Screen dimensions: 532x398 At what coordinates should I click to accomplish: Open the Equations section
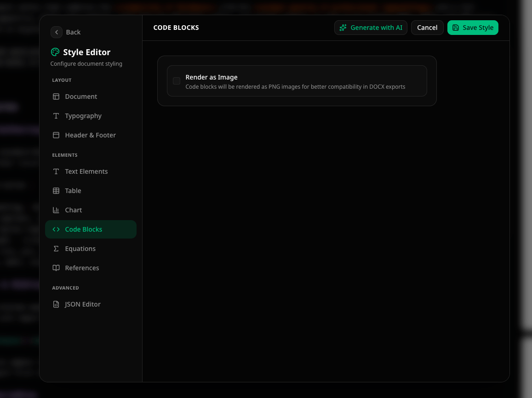coord(91,249)
